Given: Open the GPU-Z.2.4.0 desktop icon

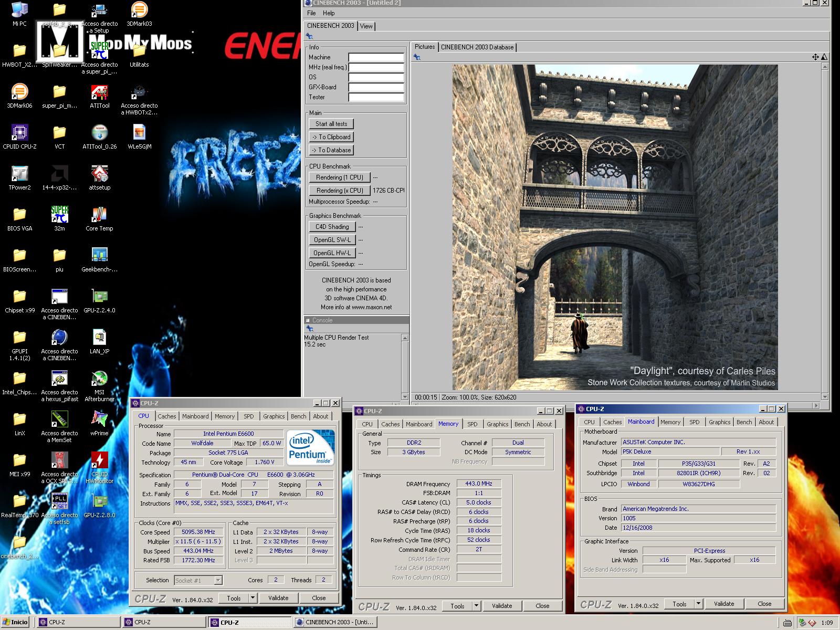Looking at the screenshot, I should [x=99, y=301].
